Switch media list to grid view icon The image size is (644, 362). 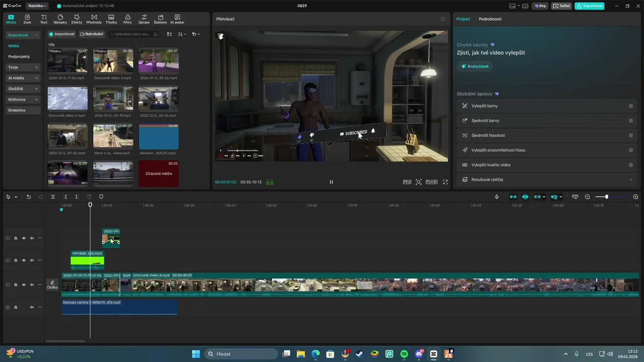pos(170,34)
